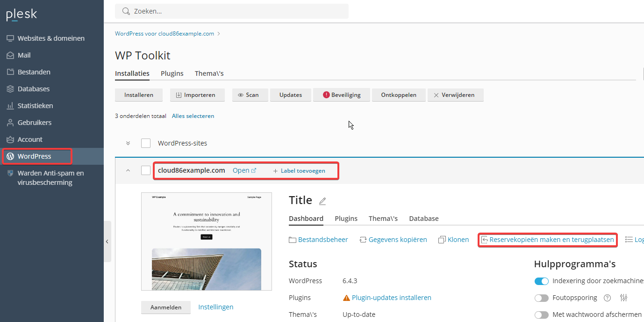Click the Verwijderen button

coord(456,95)
